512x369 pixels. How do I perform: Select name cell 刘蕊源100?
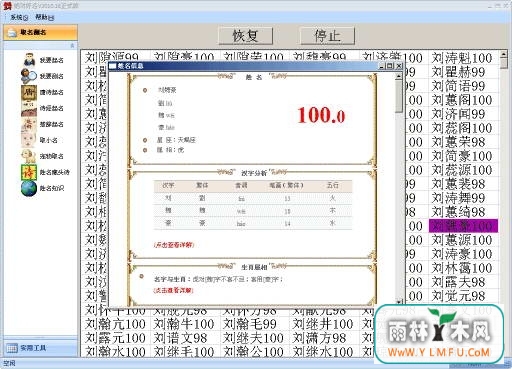[463, 170]
